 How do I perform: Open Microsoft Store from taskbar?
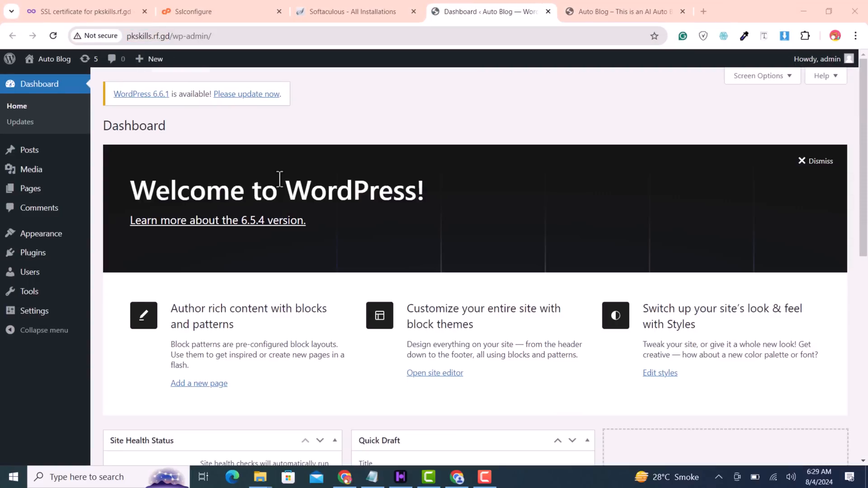click(288, 477)
